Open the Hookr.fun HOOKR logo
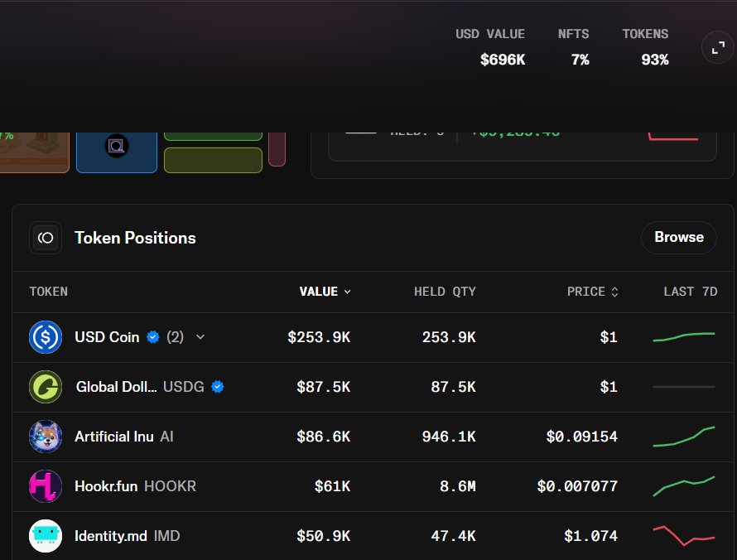The height and width of the screenshot is (560, 737). pos(46,486)
